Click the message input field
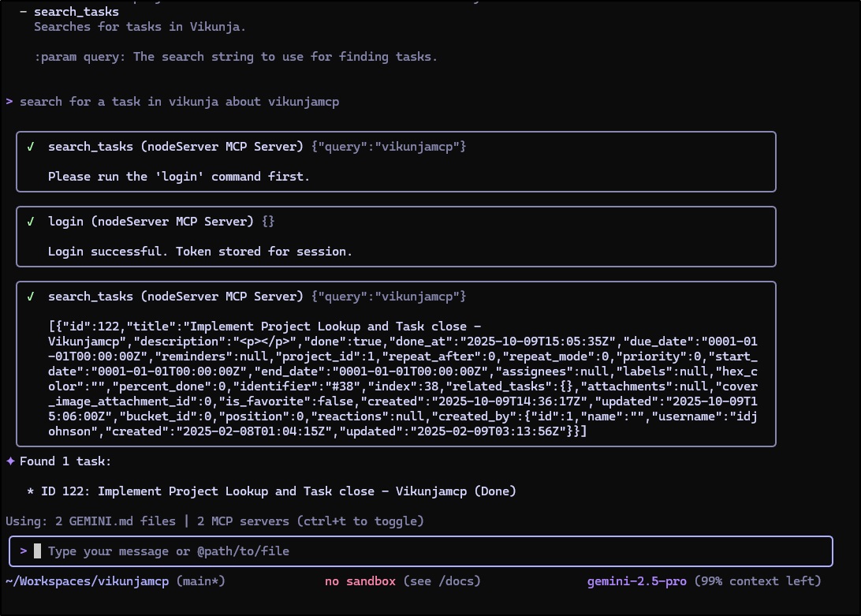 pos(426,551)
